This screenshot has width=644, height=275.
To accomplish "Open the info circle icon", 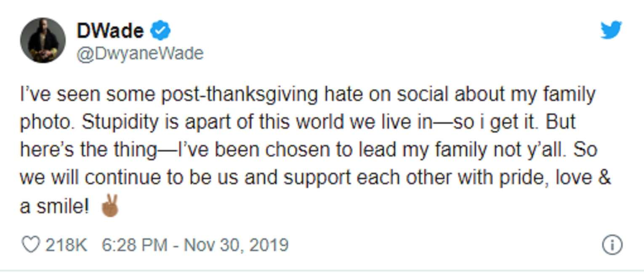I will 612,245.
